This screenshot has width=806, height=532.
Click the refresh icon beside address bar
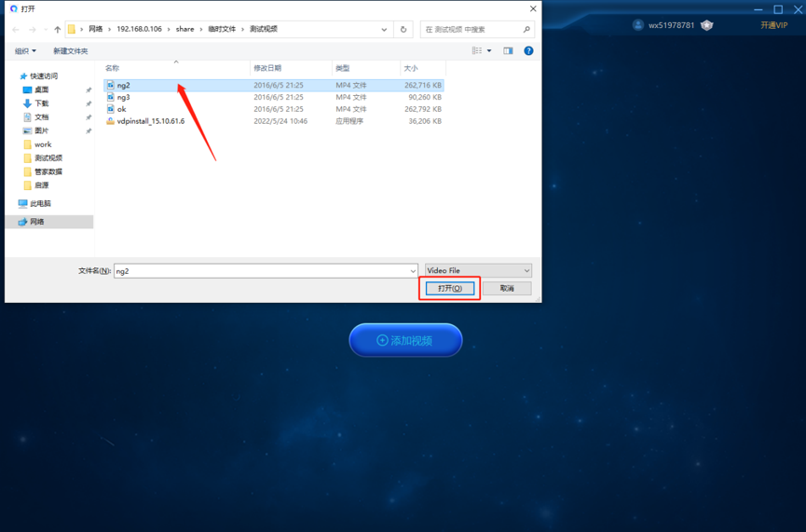403,29
